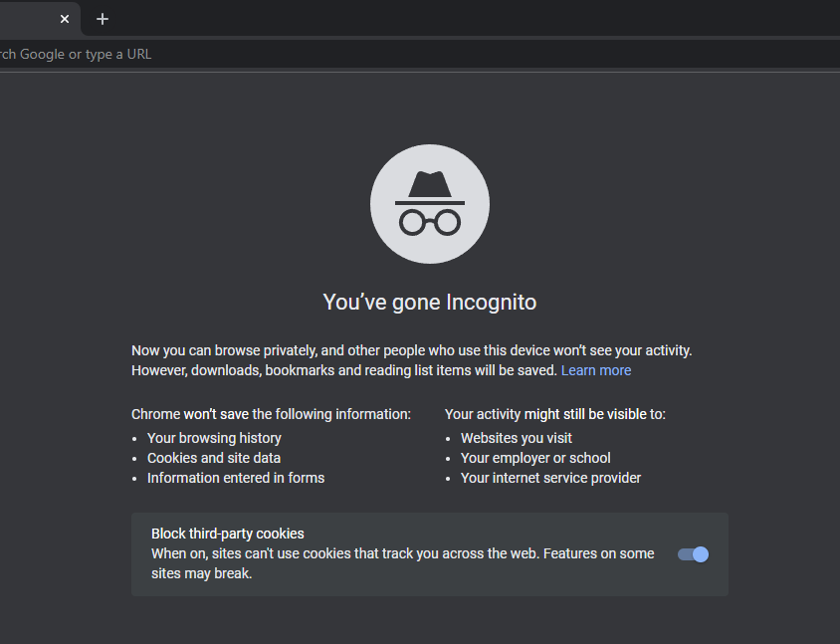Click the 'Block third-party cookies' label

(x=227, y=534)
